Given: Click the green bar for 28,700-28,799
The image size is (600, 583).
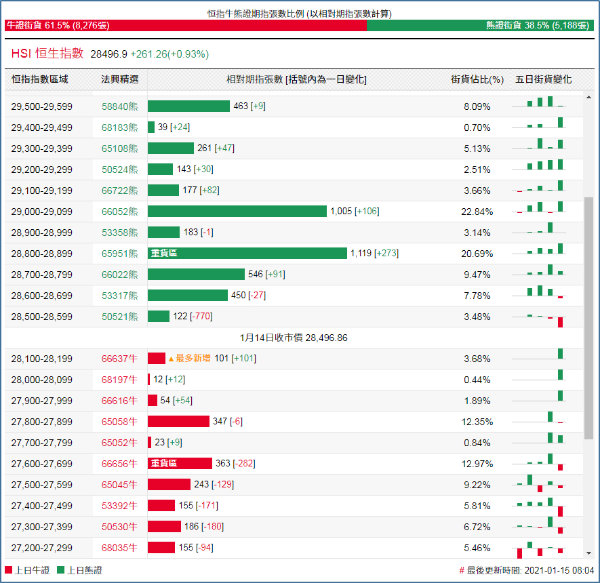Looking at the screenshot, I should pos(196,274).
